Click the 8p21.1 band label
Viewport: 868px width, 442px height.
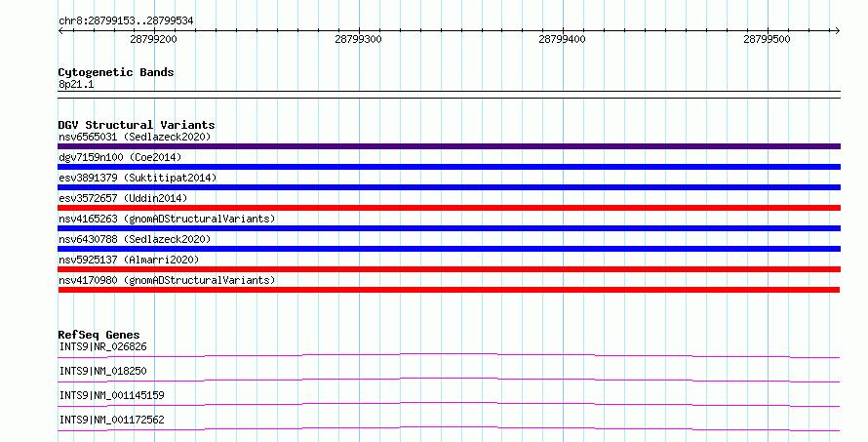click(x=76, y=84)
